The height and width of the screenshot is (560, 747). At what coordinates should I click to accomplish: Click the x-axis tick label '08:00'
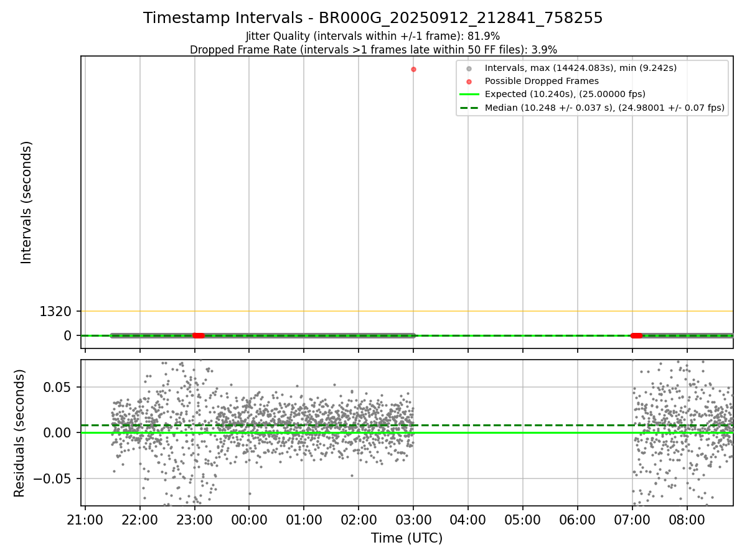click(x=687, y=519)
